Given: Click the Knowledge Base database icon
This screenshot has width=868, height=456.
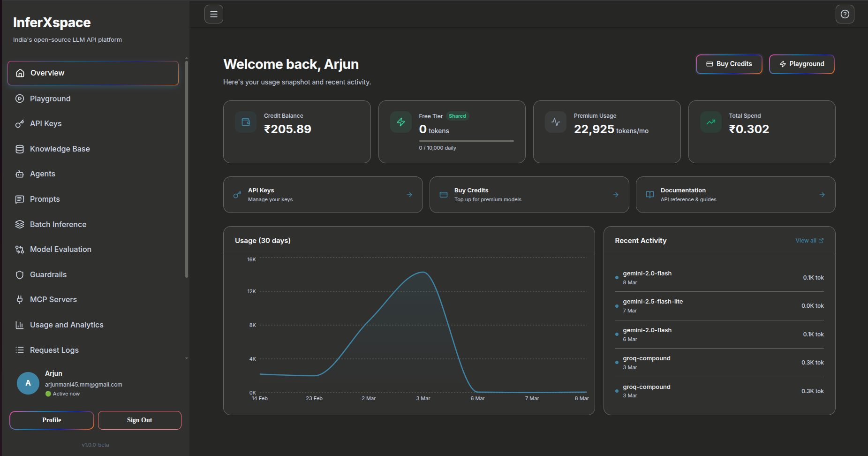Looking at the screenshot, I should (x=19, y=149).
